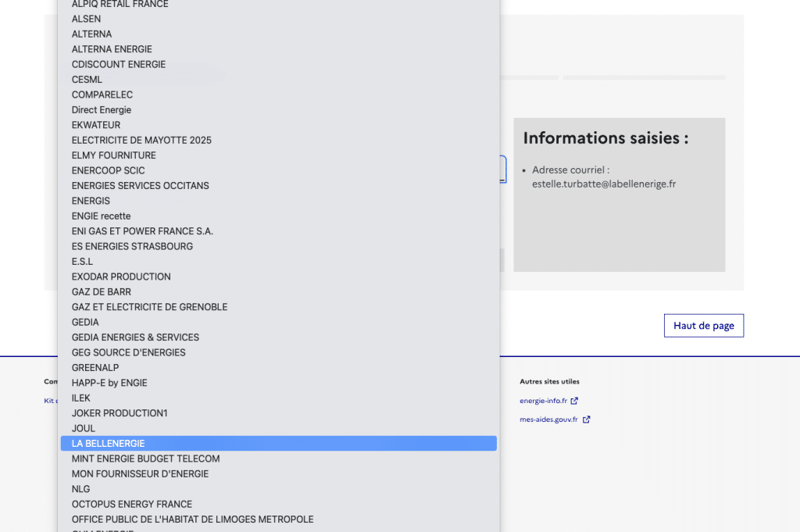The height and width of the screenshot is (532, 800).
Task: Select ES ENERGIES STRASBOURG option
Action: (132, 246)
